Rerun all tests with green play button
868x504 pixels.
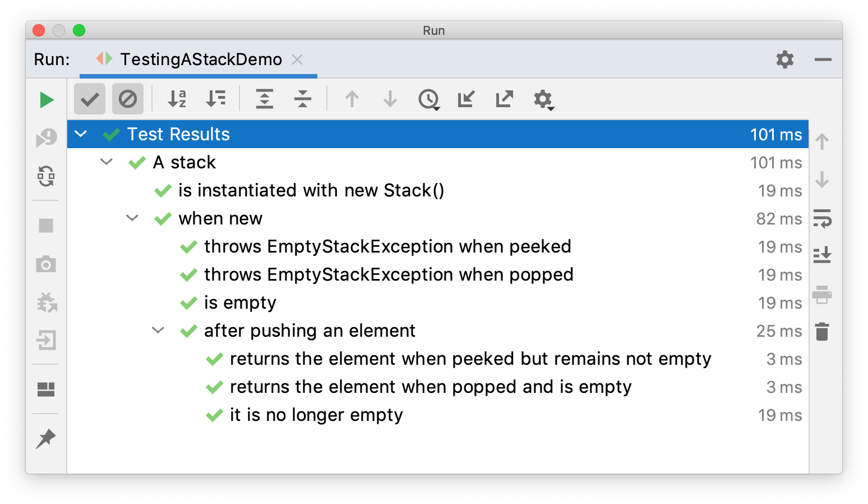(47, 100)
